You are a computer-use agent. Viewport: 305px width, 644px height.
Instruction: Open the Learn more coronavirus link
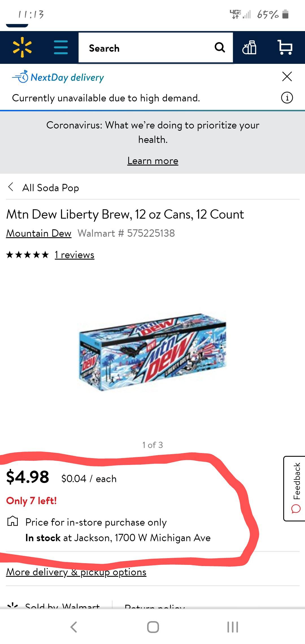[152, 160]
